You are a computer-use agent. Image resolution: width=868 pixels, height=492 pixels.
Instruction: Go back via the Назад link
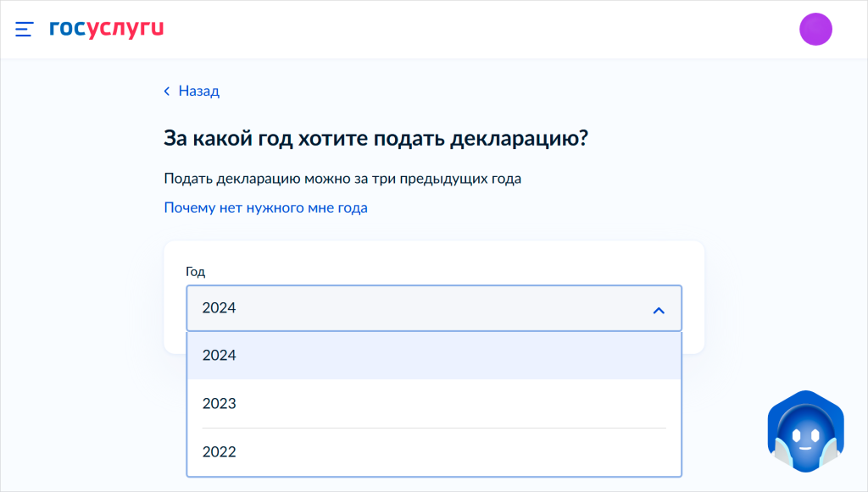[198, 91]
